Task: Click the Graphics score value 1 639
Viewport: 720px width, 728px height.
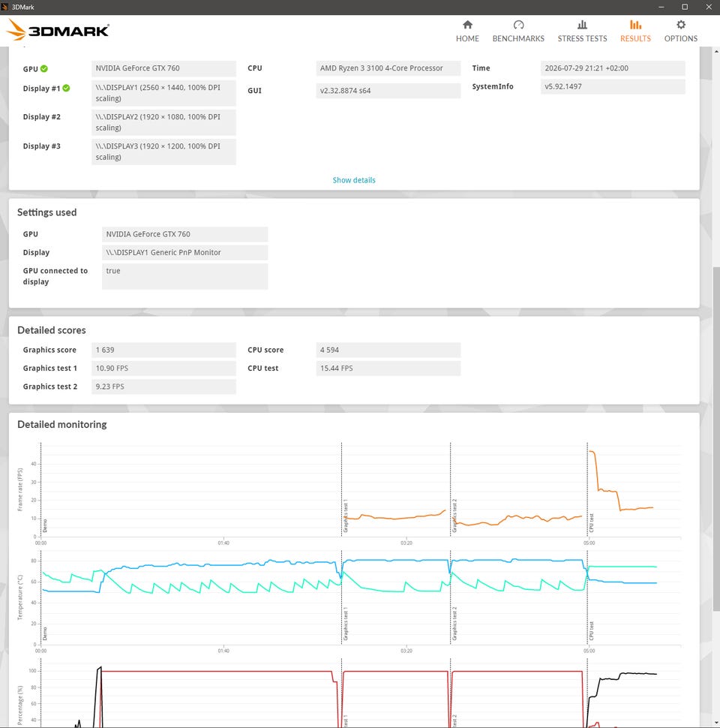Action: click(x=163, y=350)
